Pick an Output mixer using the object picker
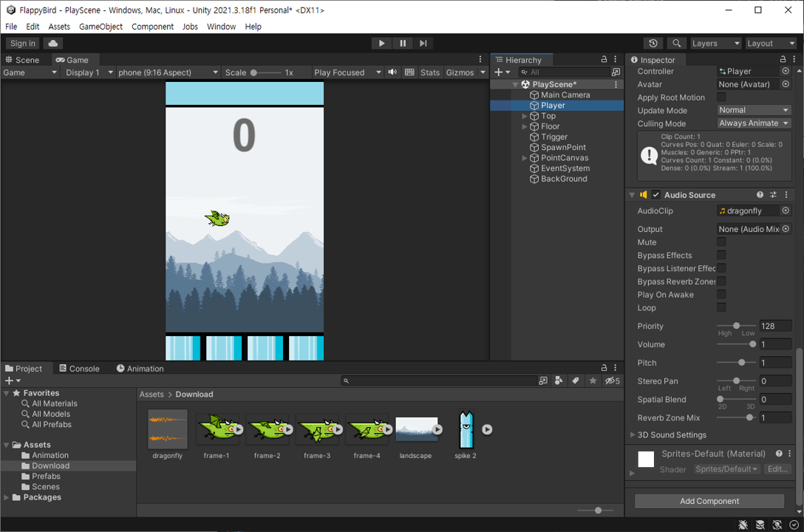Screen dimensions: 804x532 (786, 229)
